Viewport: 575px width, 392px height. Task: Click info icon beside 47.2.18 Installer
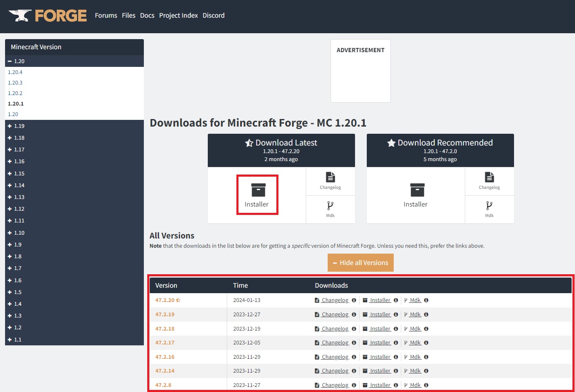[396, 329]
